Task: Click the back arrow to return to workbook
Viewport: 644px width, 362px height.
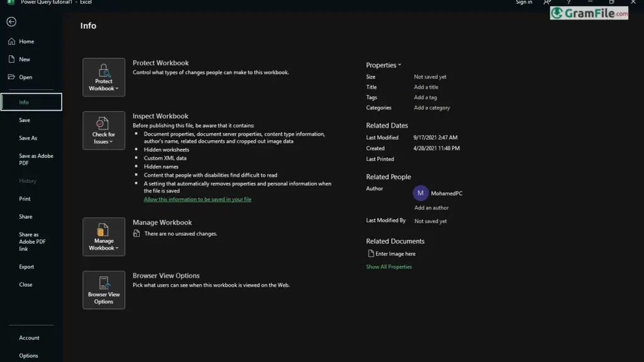Action: (11, 21)
